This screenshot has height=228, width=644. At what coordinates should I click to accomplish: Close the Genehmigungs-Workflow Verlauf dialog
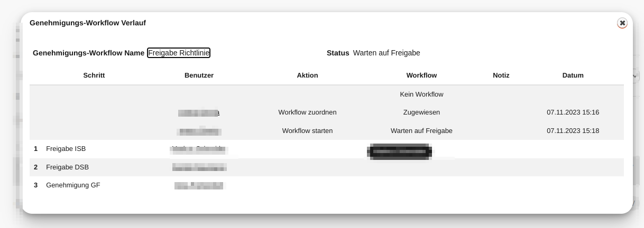coord(622,23)
